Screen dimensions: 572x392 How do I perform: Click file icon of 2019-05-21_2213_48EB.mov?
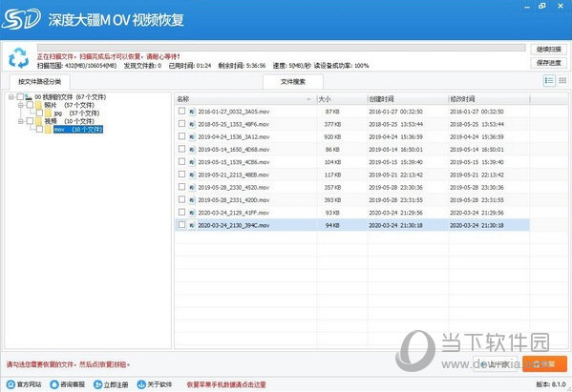click(x=192, y=175)
